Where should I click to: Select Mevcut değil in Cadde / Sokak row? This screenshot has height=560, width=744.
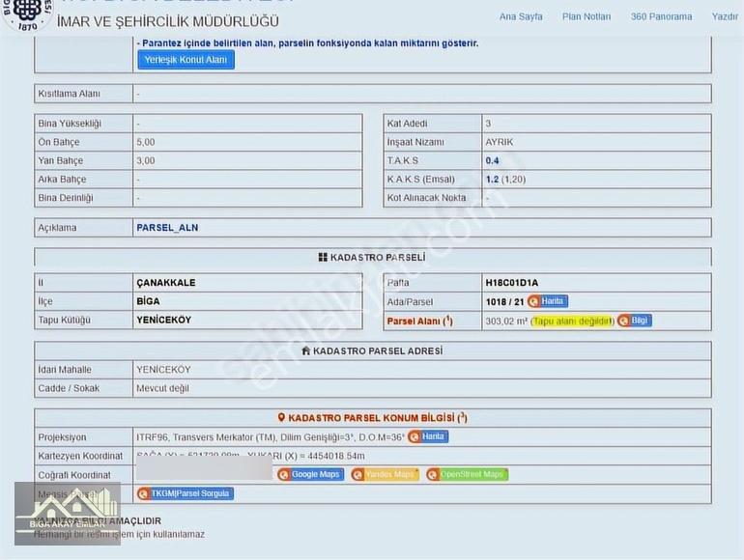point(162,388)
